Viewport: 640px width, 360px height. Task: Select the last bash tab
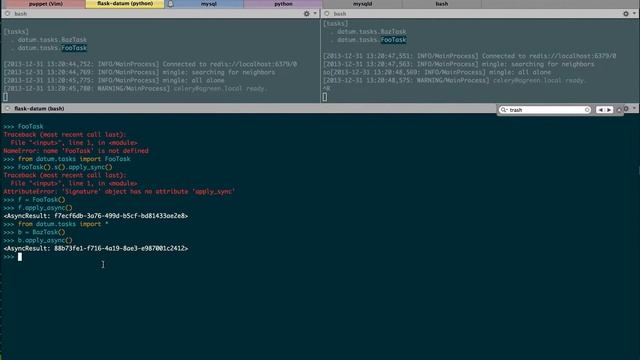442,4
